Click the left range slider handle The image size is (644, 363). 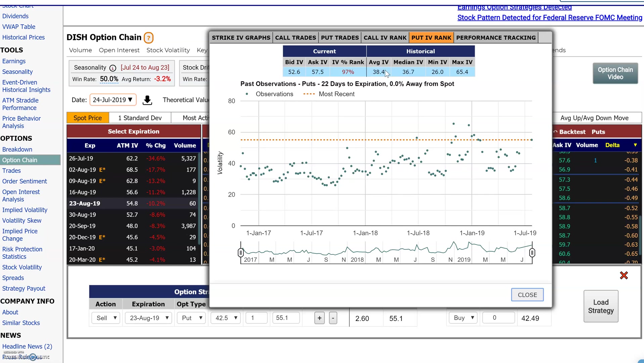coord(241,252)
